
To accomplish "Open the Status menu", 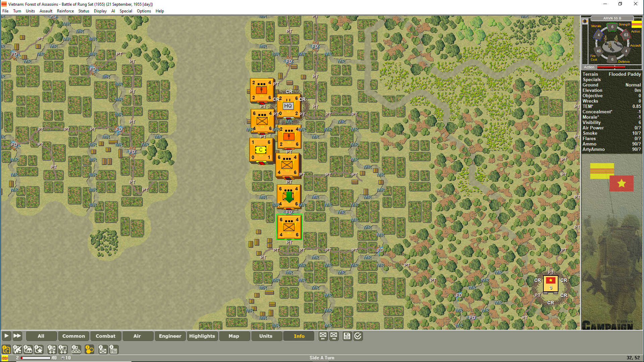I will (x=84, y=11).
